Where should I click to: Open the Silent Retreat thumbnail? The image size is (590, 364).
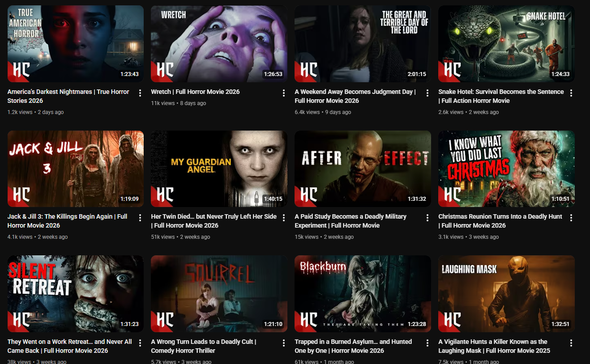76,294
